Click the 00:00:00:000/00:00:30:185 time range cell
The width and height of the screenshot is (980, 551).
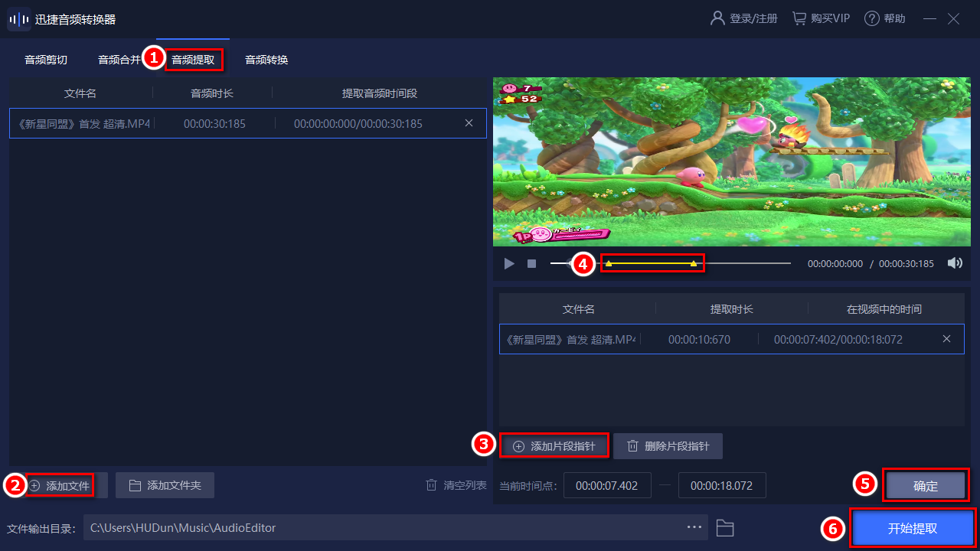click(358, 123)
